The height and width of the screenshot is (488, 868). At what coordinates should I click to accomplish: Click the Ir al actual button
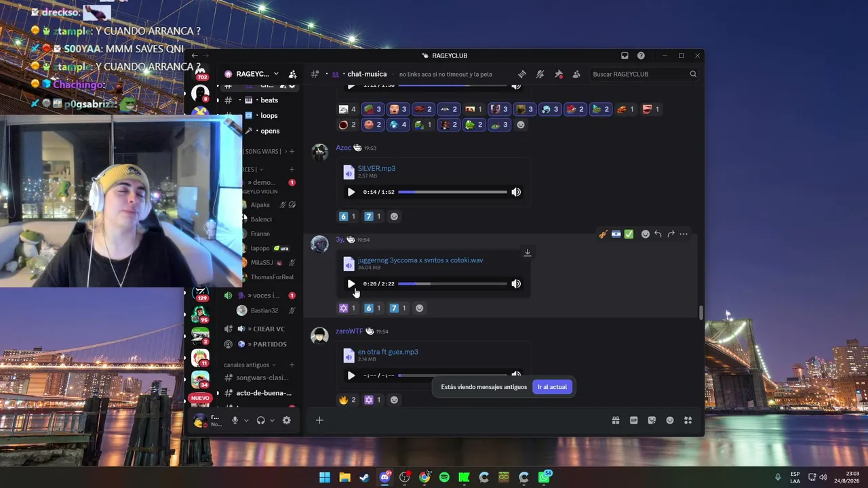point(552,387)
